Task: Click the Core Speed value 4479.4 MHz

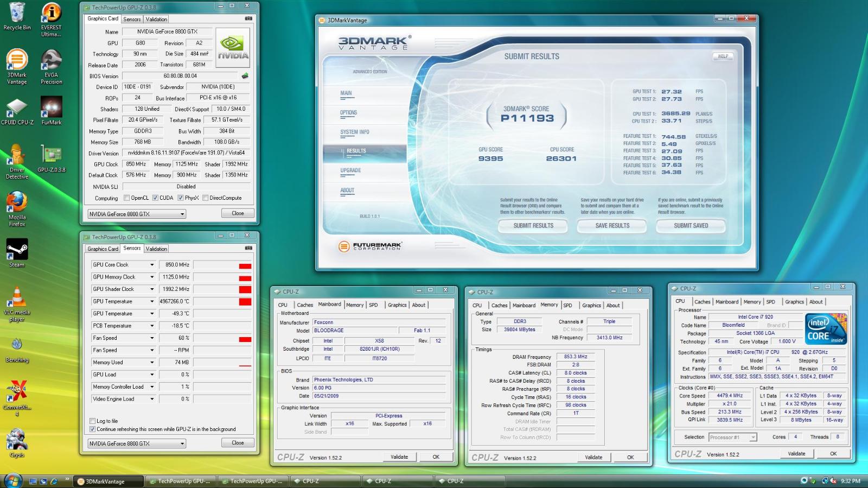Action: [730, 396]
